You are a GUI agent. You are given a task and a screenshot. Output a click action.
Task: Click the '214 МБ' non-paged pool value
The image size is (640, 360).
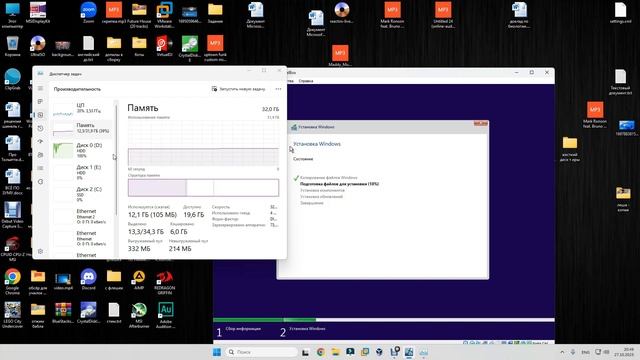coord(180,249)
